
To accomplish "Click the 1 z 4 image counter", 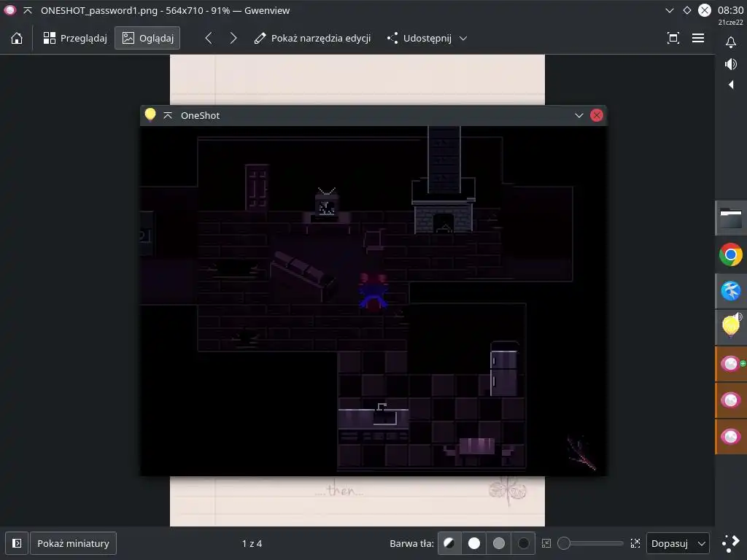I will click(252, 543).
